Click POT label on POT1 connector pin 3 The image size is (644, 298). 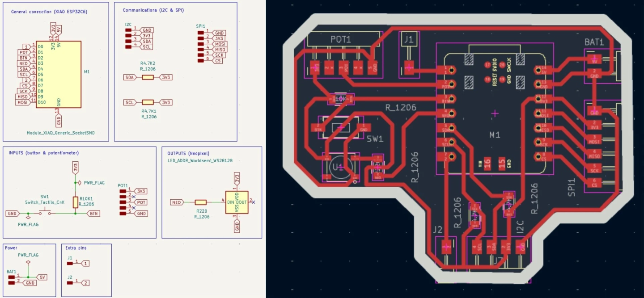tap(140, 202)
